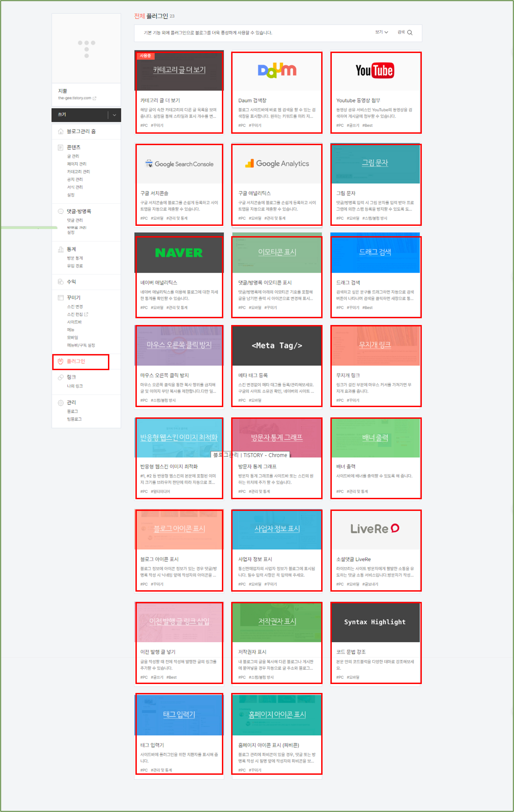Open the 보기 view dropdown
The image size is (514, 812).
(x=381, y=32)
